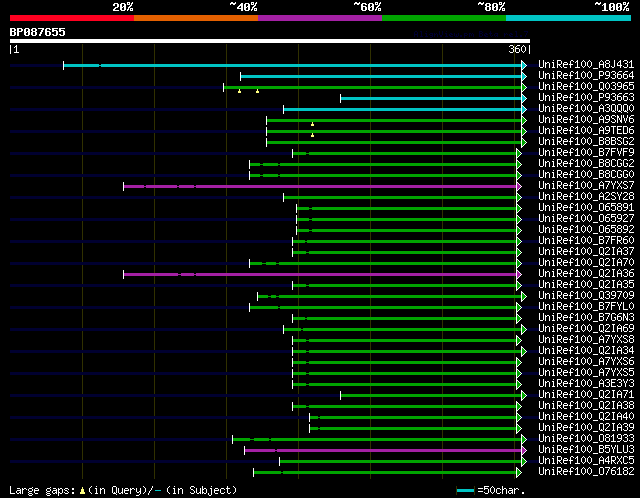Click the UniRef100_B8CGG2 label

586,164
